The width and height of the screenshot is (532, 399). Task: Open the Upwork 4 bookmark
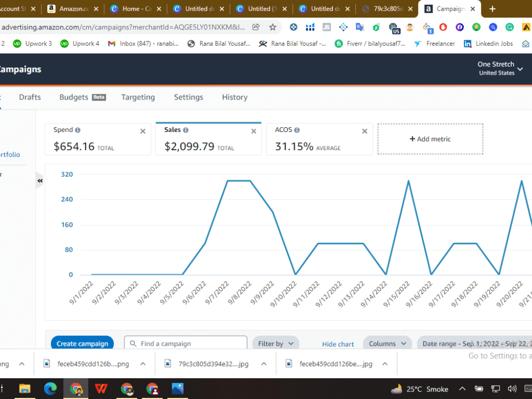[x=80, y=44]
